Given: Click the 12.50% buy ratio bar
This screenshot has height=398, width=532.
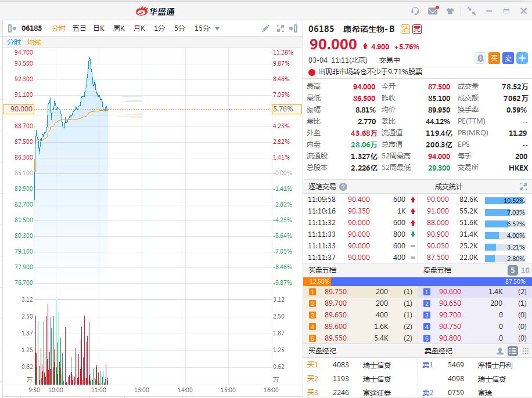Looking at the screenshot, I should tap(317, 281).
